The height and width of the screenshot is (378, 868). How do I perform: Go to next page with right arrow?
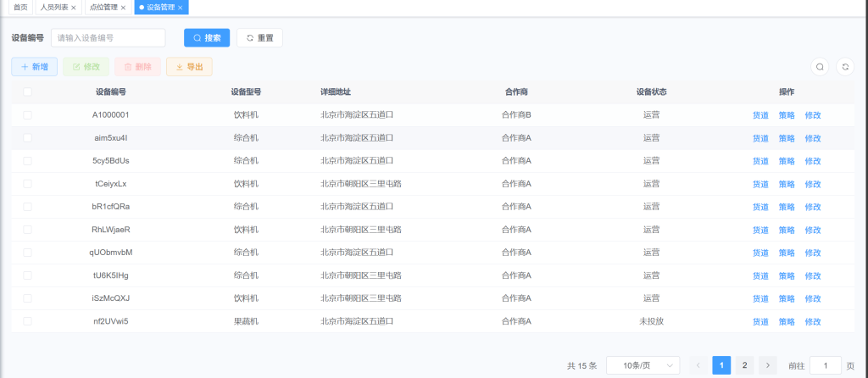[767, 365]
